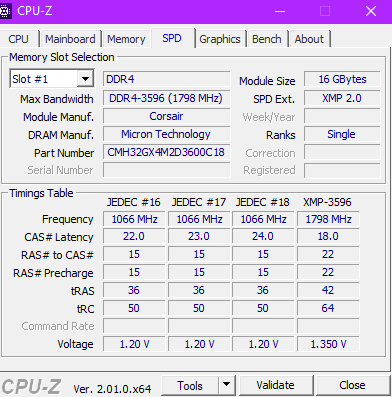
Task: Open the Mainboard tab
Action: (x=70, y=39)
